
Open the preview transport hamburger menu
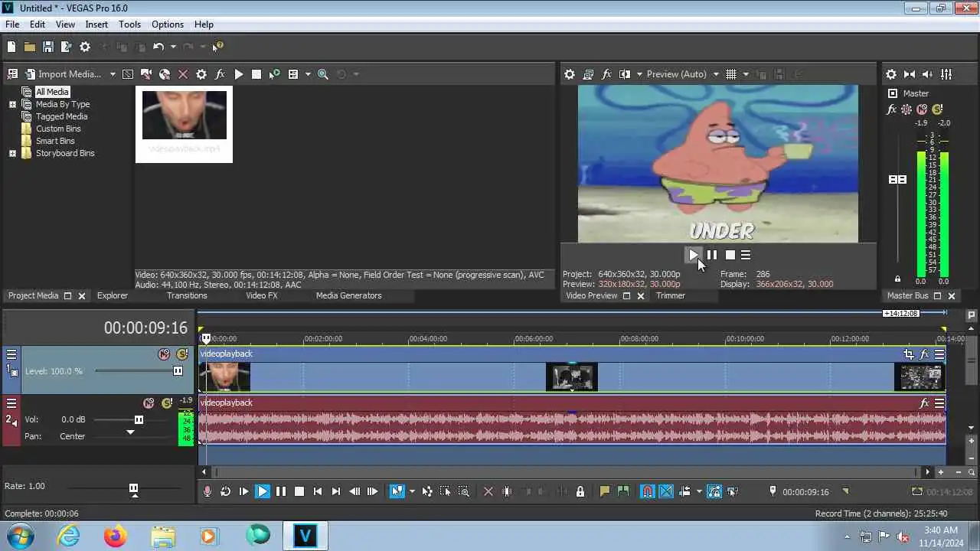pyautogui.click(x=746, y=255)
